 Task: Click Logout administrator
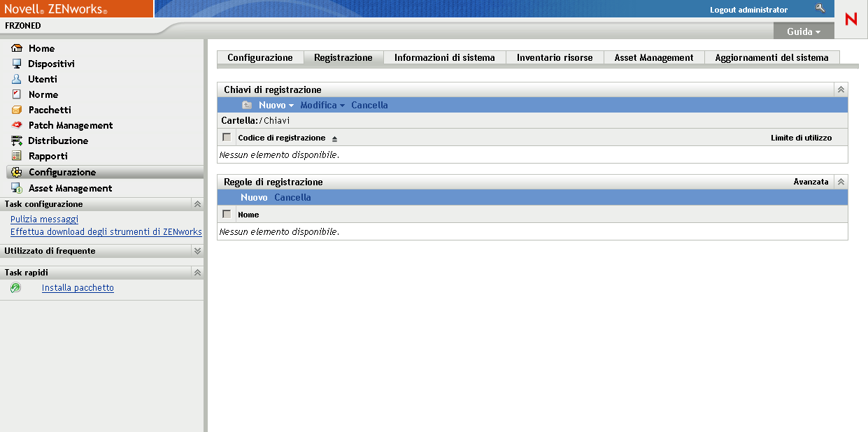click(x=750, y=9)
